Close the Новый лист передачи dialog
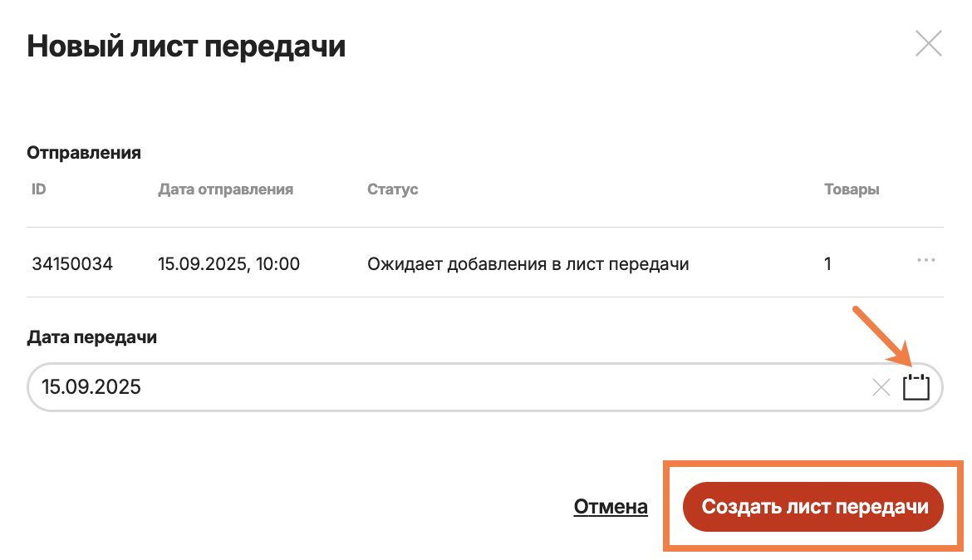Viewport: 972px width, 560px height. coord(928,43)
